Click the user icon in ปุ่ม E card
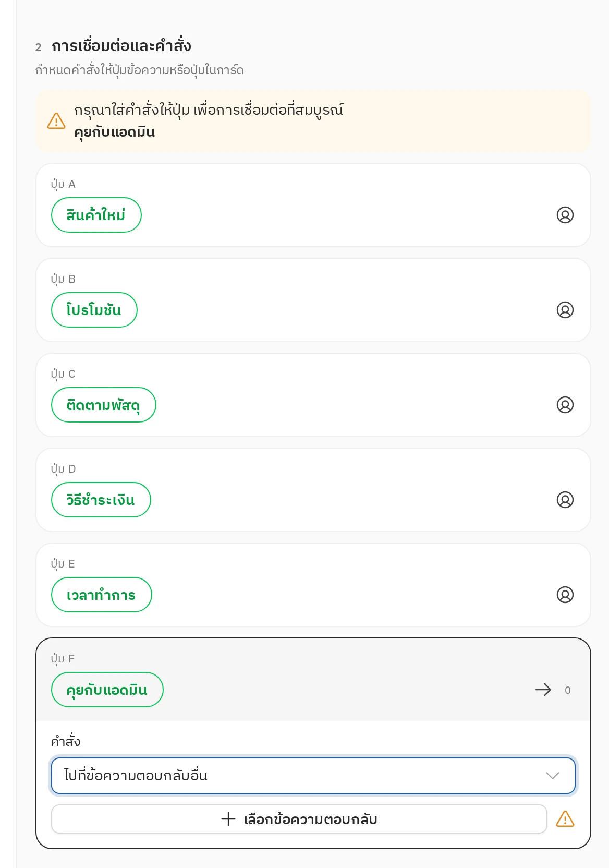The width and height of the screenshot is (609, 868). pyautogui.click(x=565, y=595)
